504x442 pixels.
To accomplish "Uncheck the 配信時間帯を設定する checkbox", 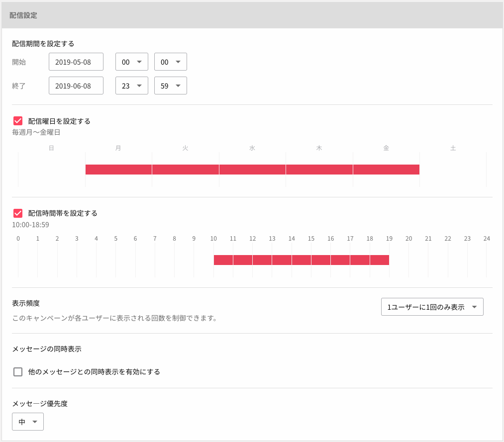I will point(18,213).
